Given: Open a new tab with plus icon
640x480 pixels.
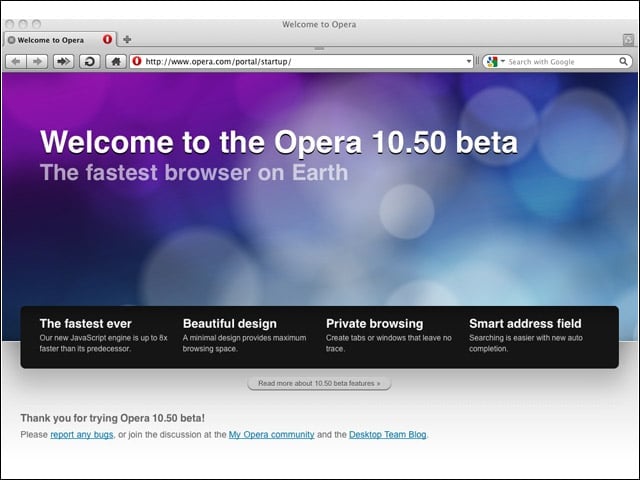Looking at the screenshot, I should (x=127, y=40).
